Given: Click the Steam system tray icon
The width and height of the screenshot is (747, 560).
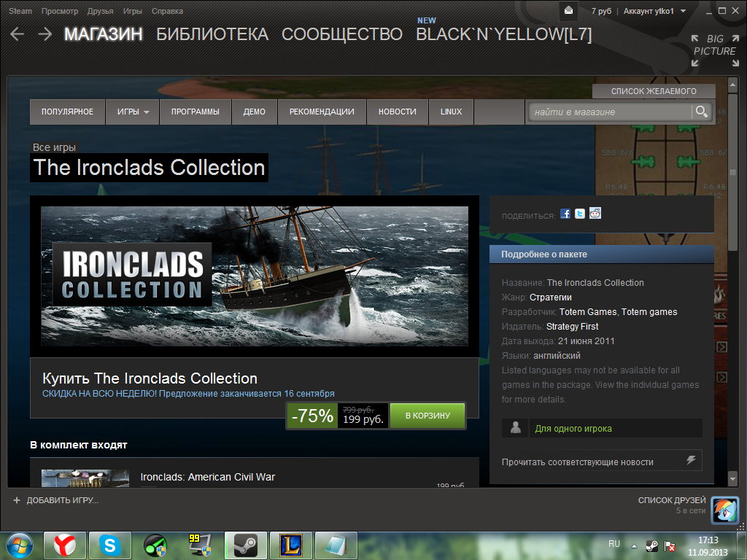Looking at the screenshot, I should pos(651,545).
